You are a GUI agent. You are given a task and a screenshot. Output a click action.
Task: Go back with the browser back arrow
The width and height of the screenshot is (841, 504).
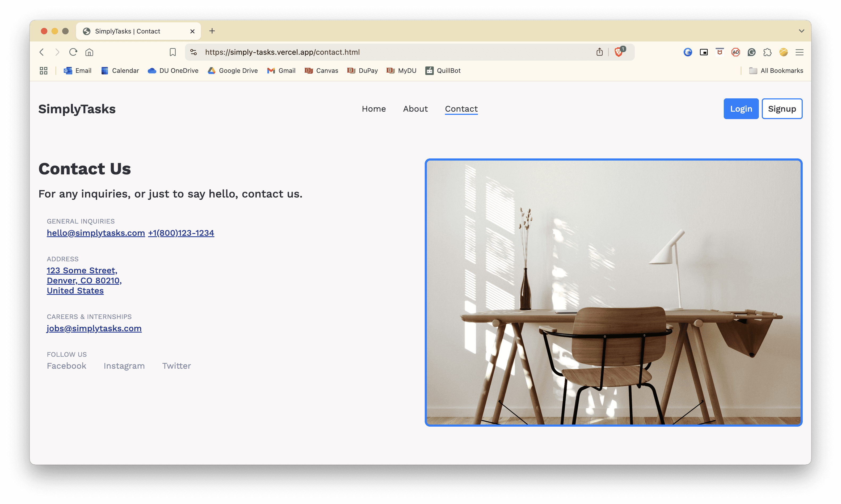tap(42, 52)
